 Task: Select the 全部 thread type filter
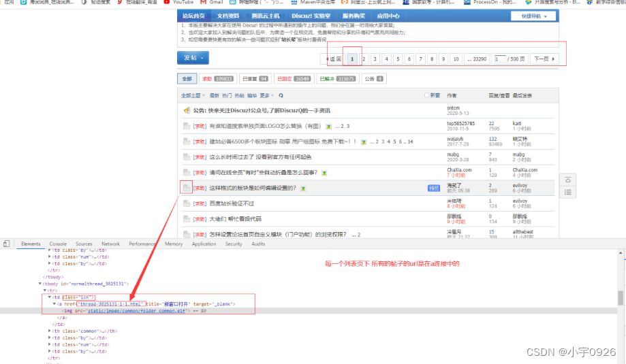[x=187, y=79]
